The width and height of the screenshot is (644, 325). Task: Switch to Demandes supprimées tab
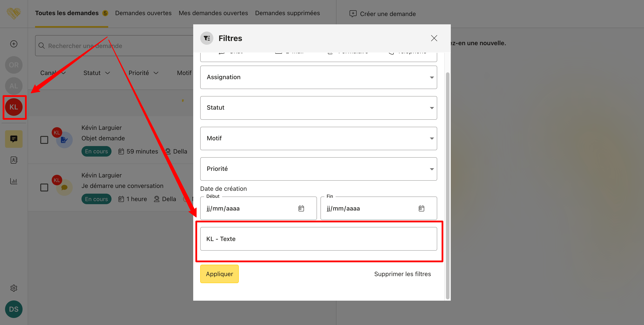[287, 13]
